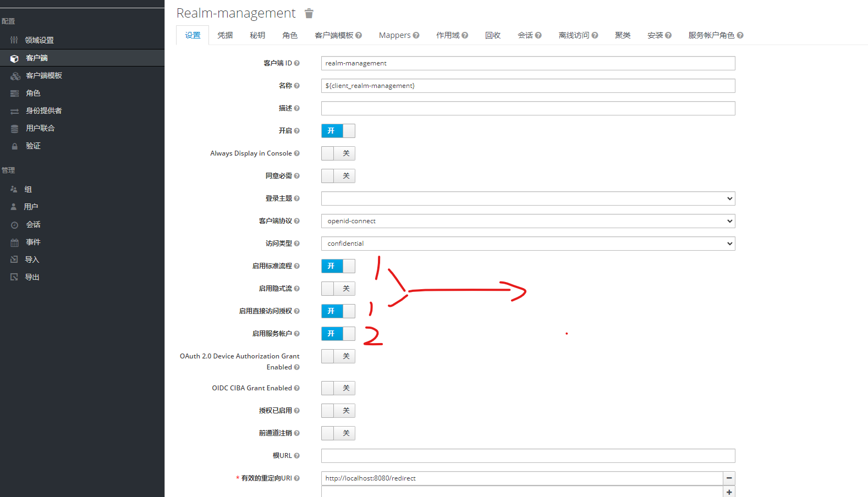Toggle the 授权已启用 switch
Image resolution: width=868 pixels, height=497 pixels.
[x=338, y=411]
